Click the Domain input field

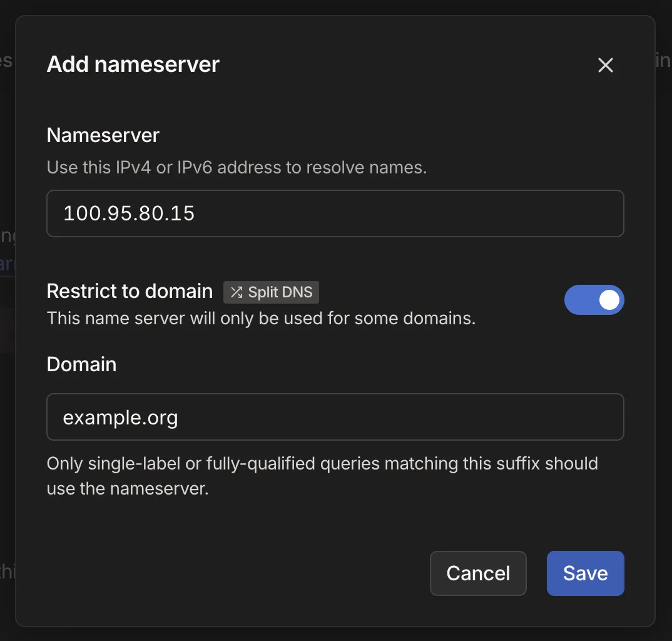tap(335, 417)
